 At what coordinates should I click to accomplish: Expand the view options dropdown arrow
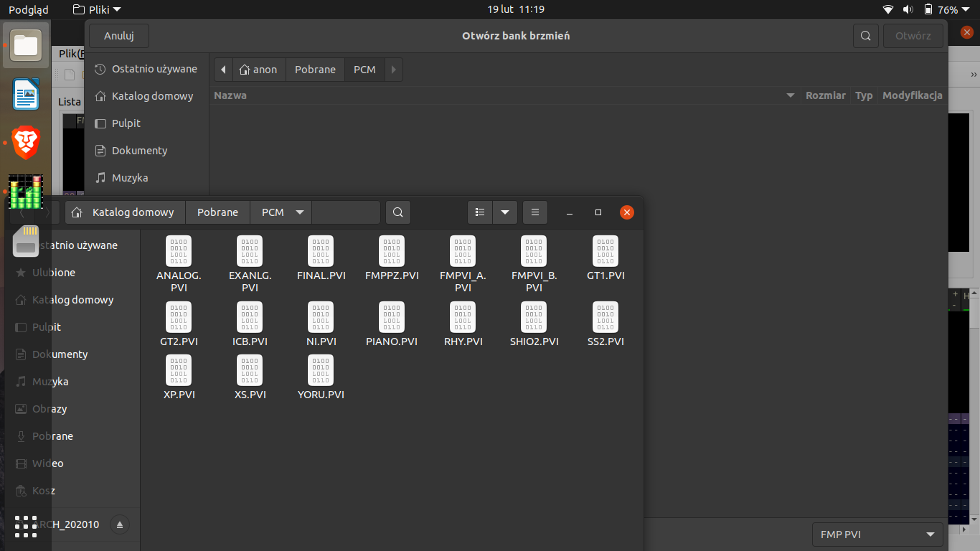505,212
